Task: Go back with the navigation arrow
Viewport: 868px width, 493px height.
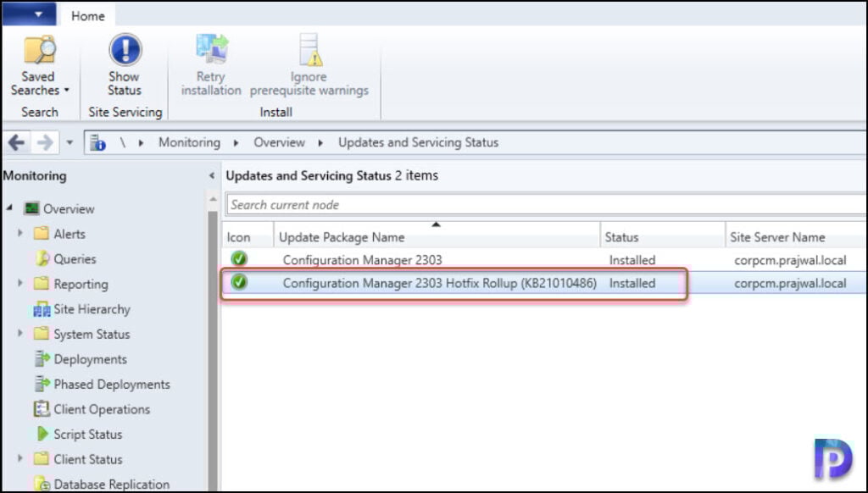Action: pos(17,143)
